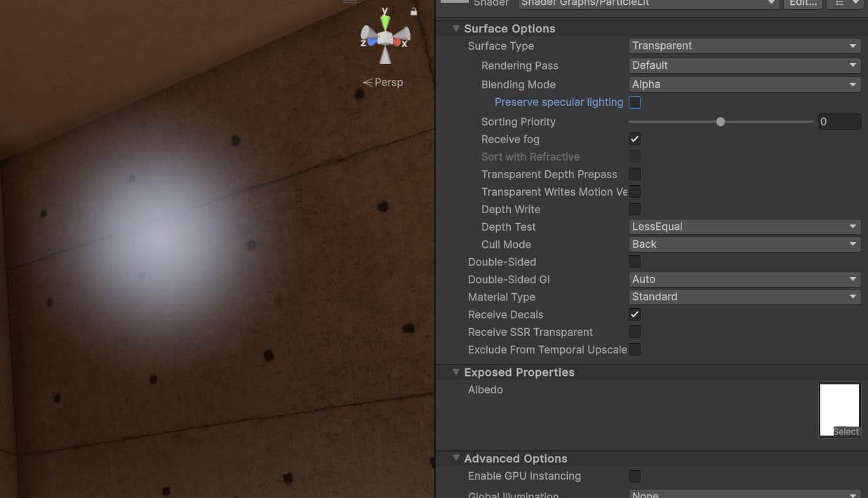Collapse the Advanced Options section
The image size is (868, 498).
pyautogui.click(x=456, y=458)
